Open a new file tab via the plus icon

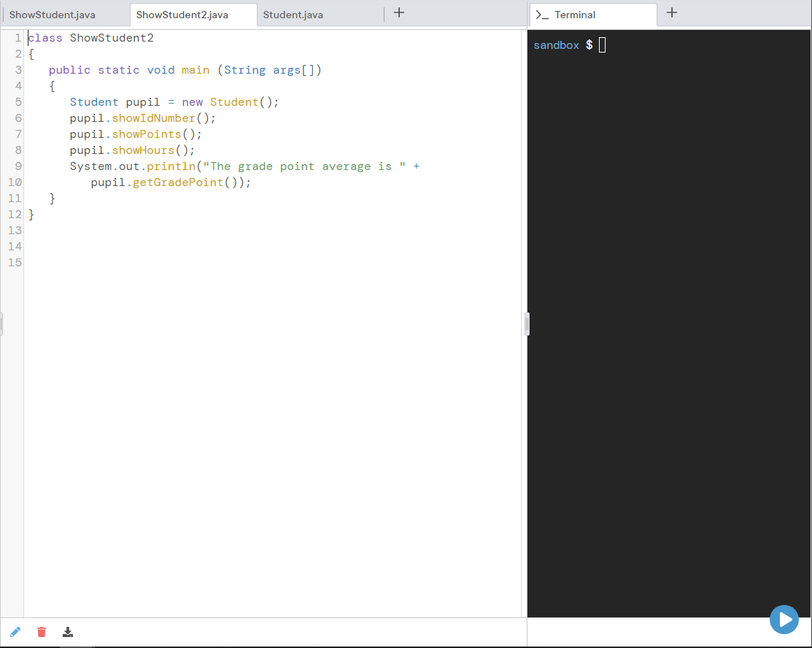(x=398, y=12)
